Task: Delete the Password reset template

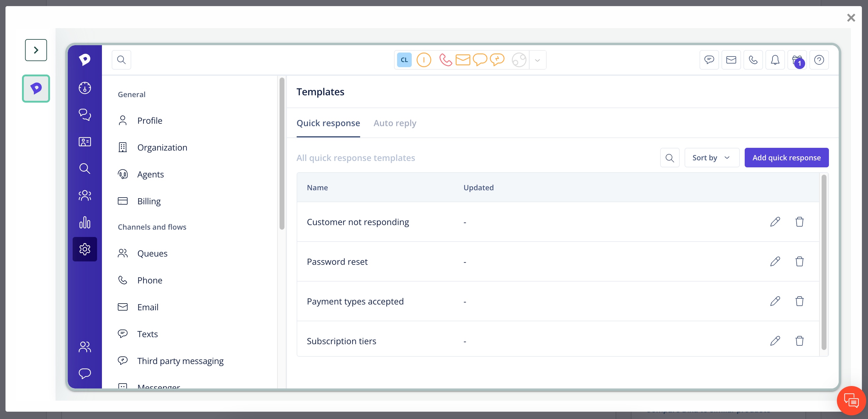Action: pyautogui.click(x=799, y=262)
